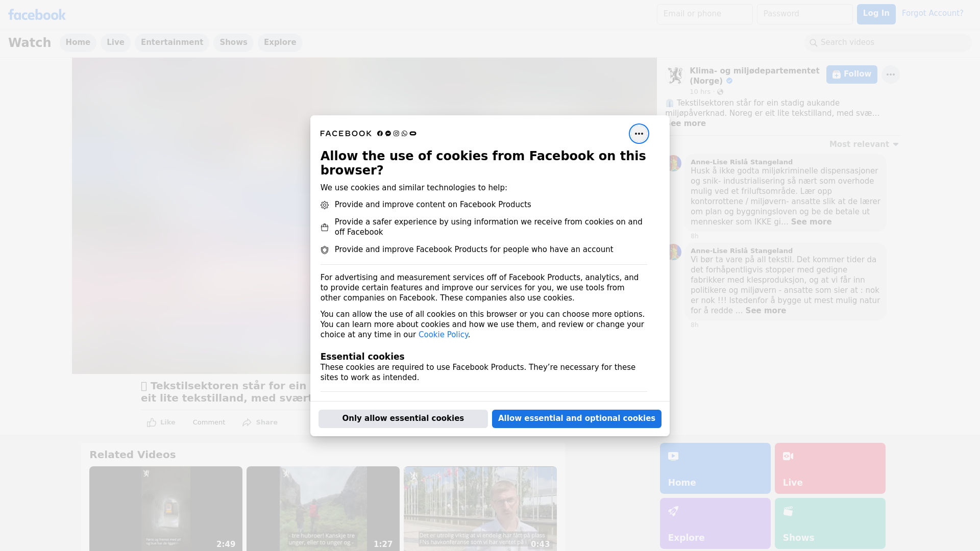Screen dimensions: 980x551
Task: Open the Explore tile with rocket icon
Action: coord(715,523)
